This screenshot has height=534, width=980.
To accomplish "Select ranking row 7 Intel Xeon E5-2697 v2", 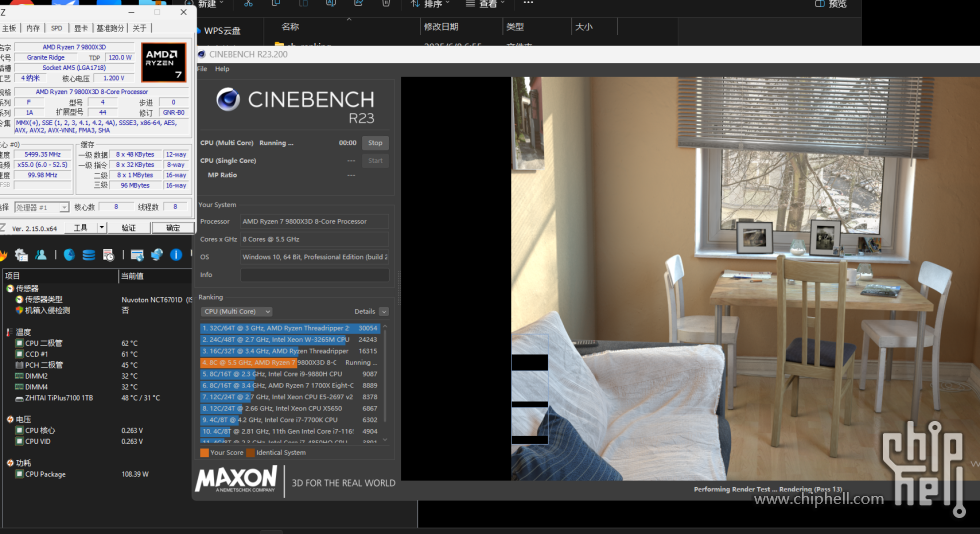I will [x=290, y=397].
